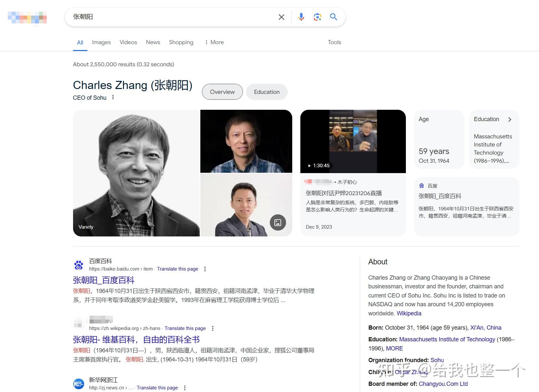Translate this page for Wikipedia result

point(185,328)
